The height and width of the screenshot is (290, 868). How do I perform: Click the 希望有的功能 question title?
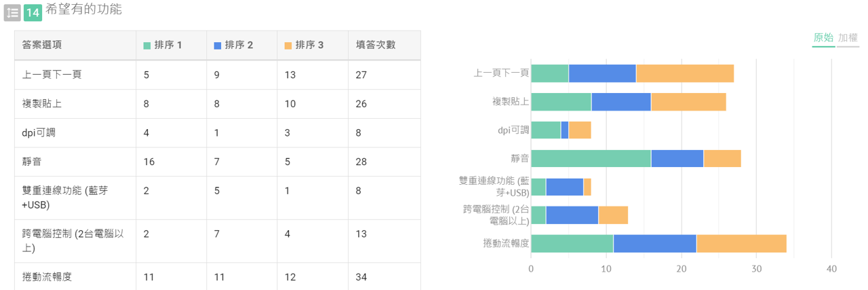tap(84, 10)
